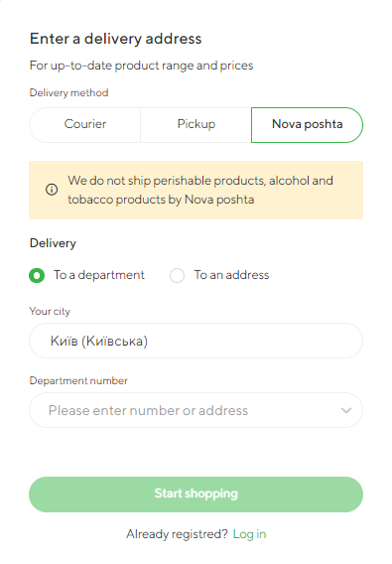The height and width of the screenshot is (564, 392).
Task: Click the 'Your city' field label
Action: tap(50, 312)
